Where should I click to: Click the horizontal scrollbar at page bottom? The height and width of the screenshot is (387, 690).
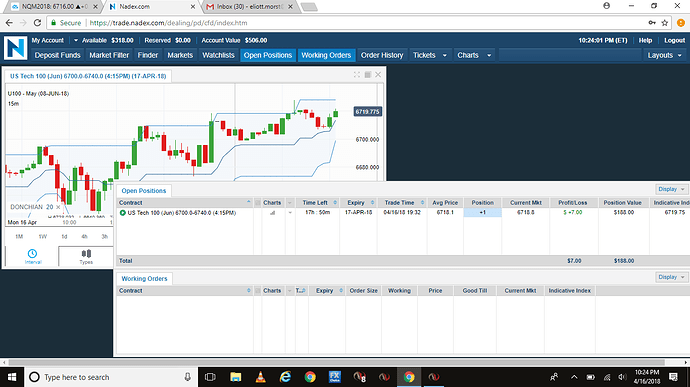point(345,362)
